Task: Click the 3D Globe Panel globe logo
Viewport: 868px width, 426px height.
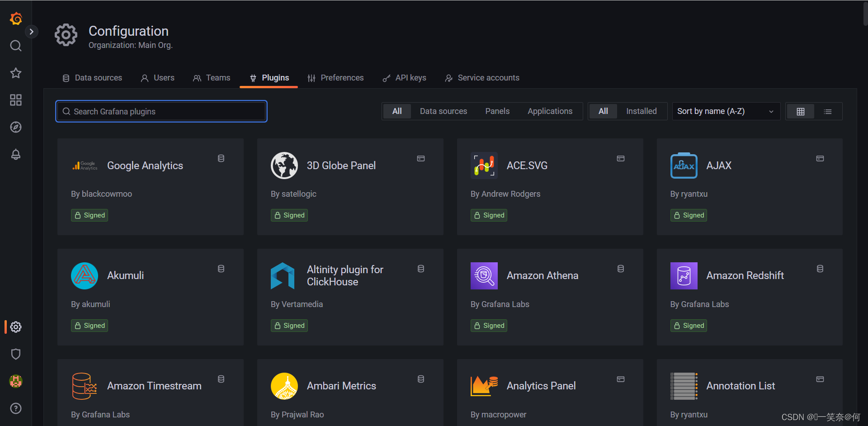Action: 284,166
